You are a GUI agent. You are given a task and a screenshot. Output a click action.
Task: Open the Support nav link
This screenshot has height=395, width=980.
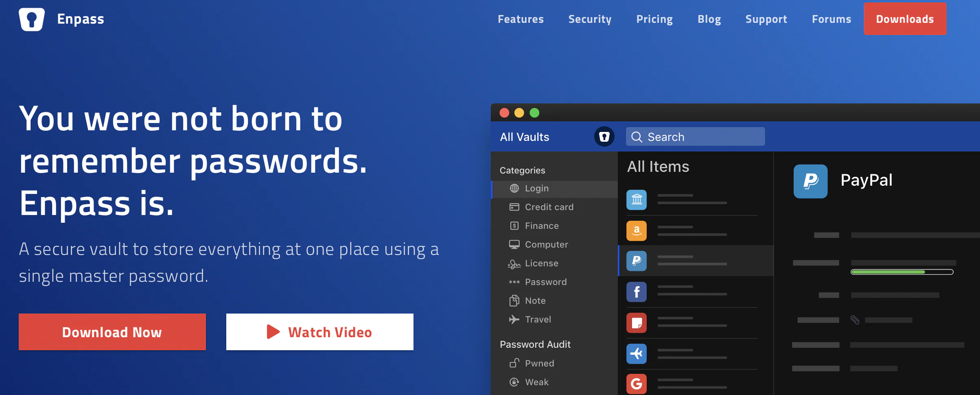click(x=766, y=19)
